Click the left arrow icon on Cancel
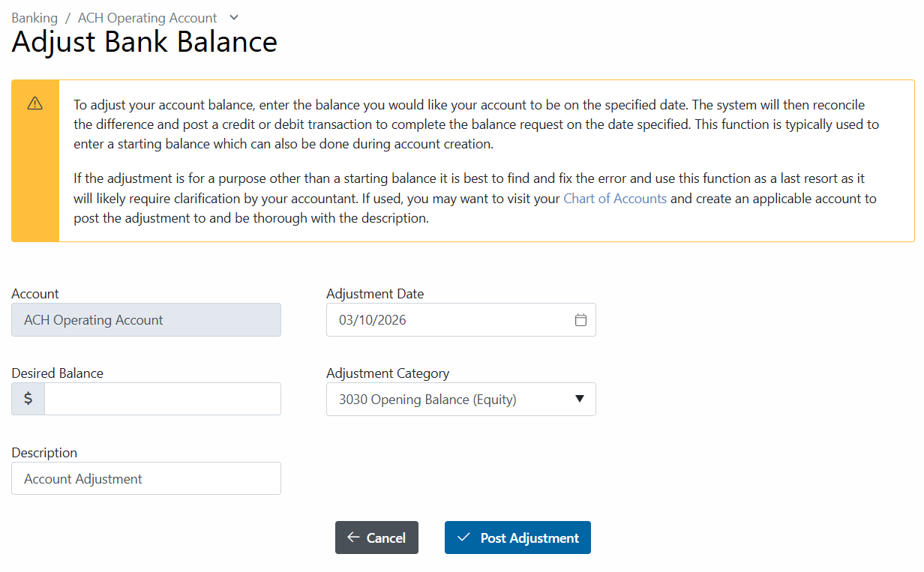The height and width of the screenshot is (572, 924). pyautogui.click(x=353, y=538)
